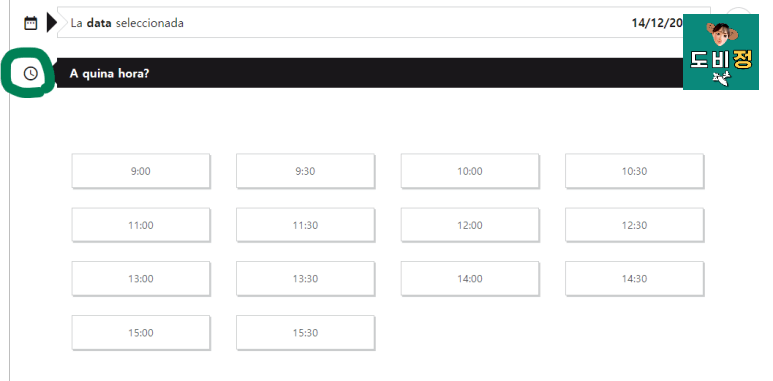Click the calendar icon beside selected date
Image resolution: width=773 pixels, height=381 pixels.
click(31, 23)
